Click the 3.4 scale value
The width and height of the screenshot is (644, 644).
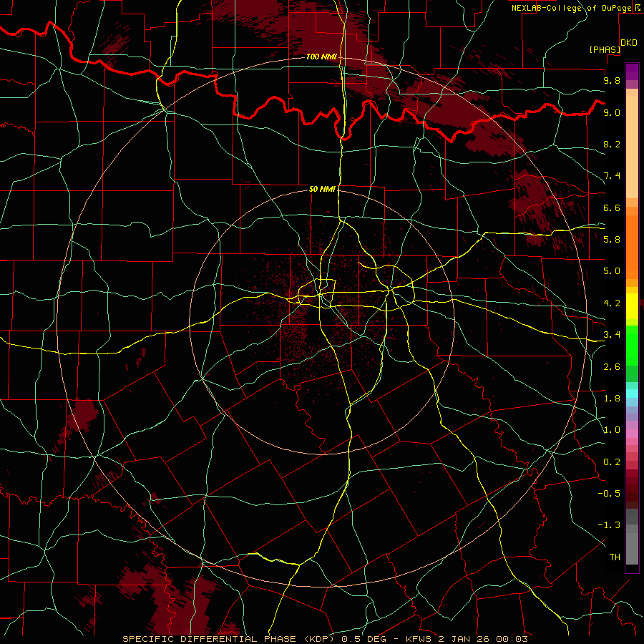(612, 335)
